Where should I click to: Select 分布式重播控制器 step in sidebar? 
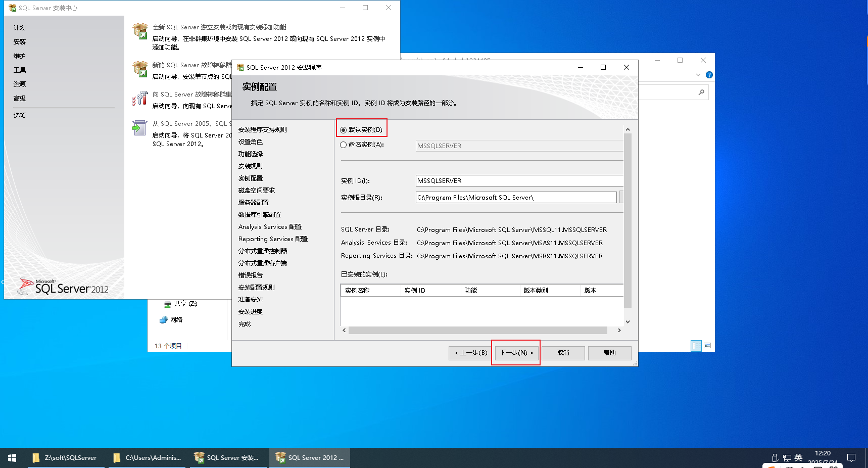[x=263, y=251]
